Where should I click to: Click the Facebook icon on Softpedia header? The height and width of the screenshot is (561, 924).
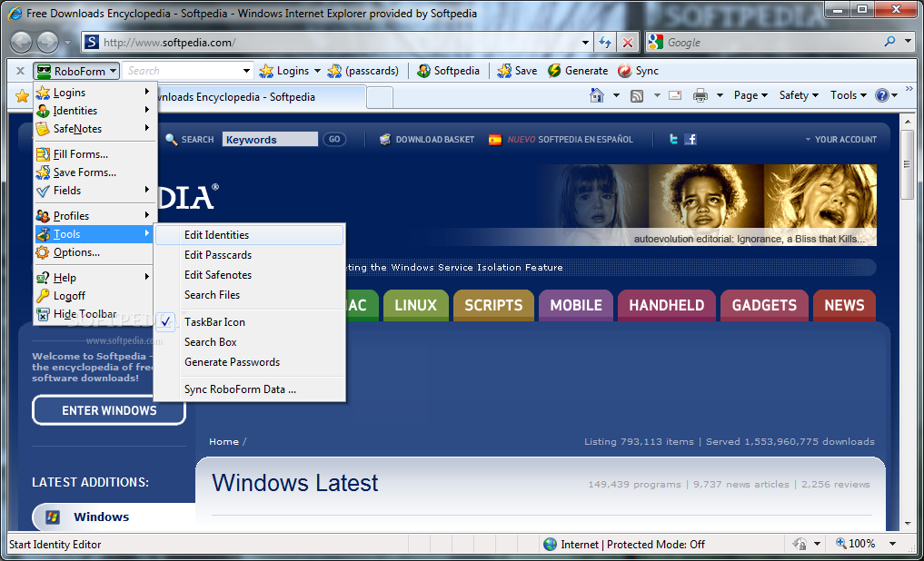[x=691, y=139]
